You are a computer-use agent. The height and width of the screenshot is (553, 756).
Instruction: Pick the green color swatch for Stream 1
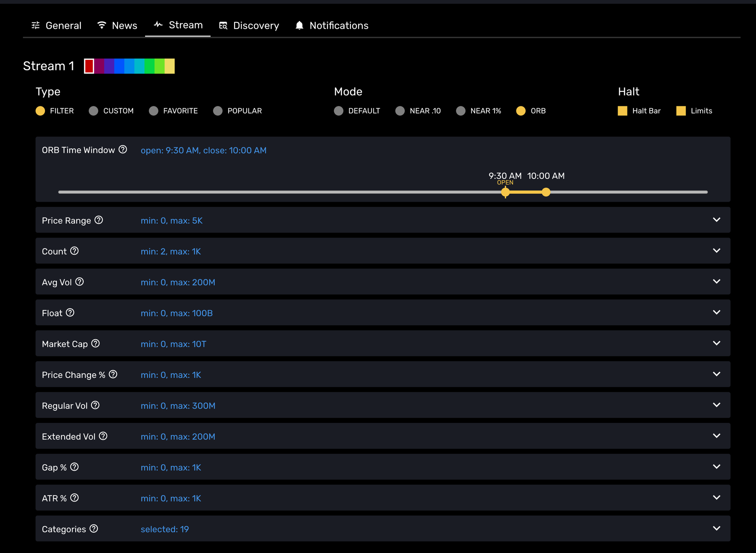(x=149, y=66)
